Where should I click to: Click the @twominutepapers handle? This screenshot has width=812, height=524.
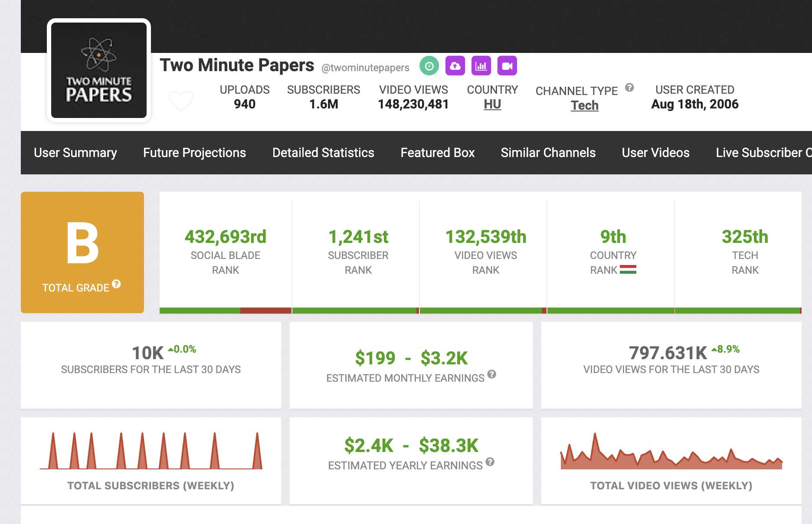[365, 68]
